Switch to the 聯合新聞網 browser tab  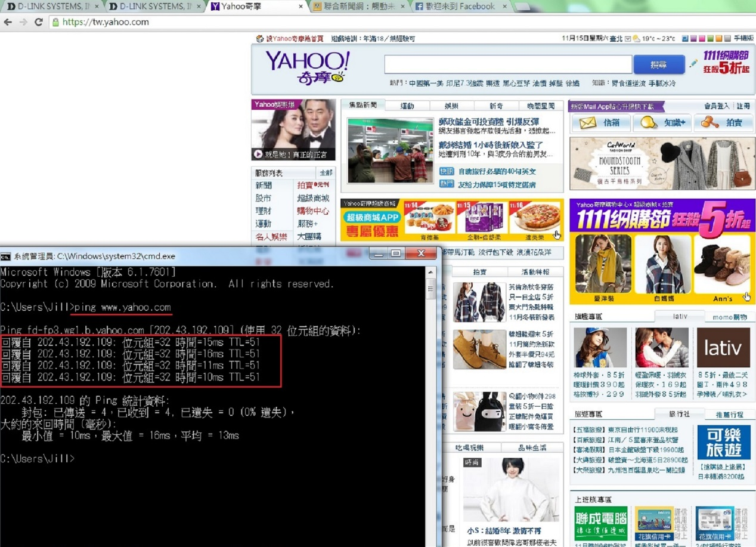(x=360, y=7)
